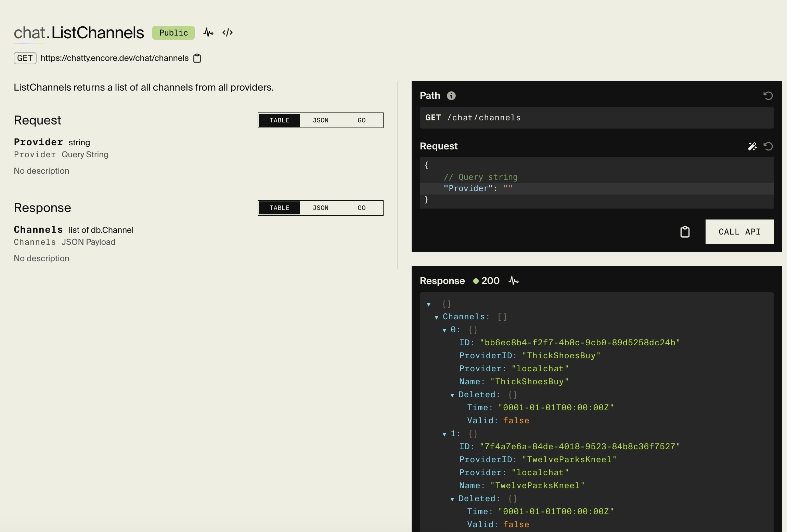The image size is (787, 532).
Task: Select the Response TABLE view
Action: coord(279,208)
